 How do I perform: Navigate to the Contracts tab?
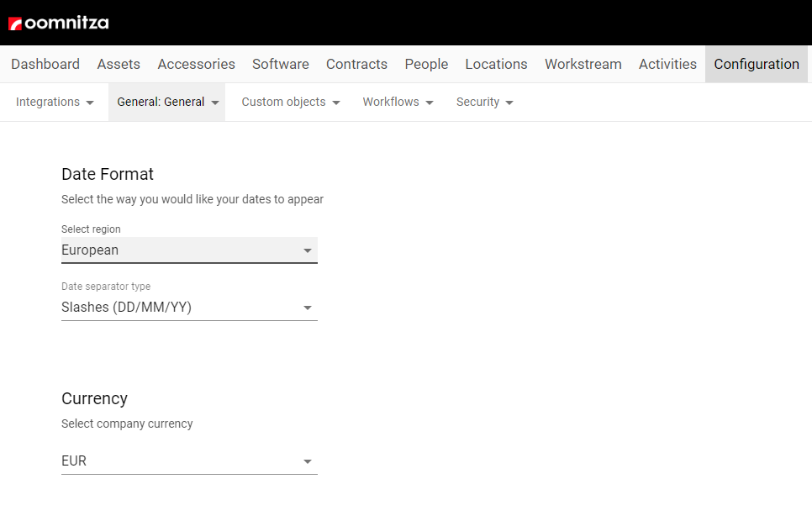(x=356, y=64)
